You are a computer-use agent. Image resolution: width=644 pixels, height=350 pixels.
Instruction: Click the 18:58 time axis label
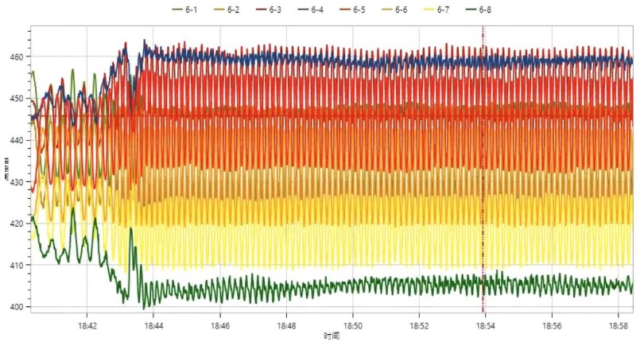pyautogui.click(x=618, y=326)
